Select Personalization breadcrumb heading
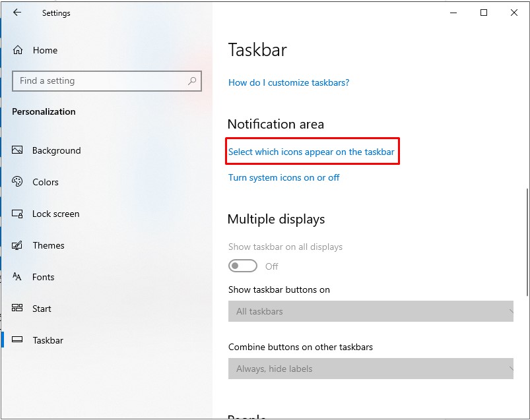The width and height of the screenshot is (530, 420). (x=44, y=111)
